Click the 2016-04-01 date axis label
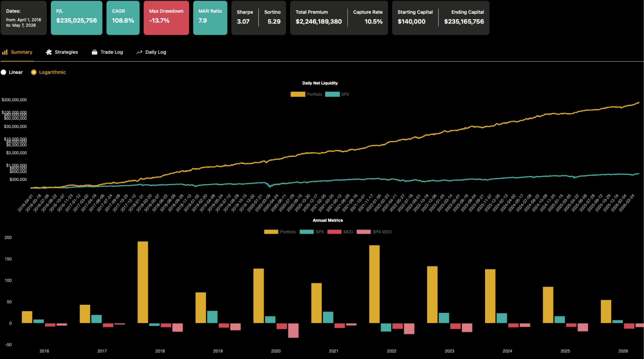 (x=25, y=203)
